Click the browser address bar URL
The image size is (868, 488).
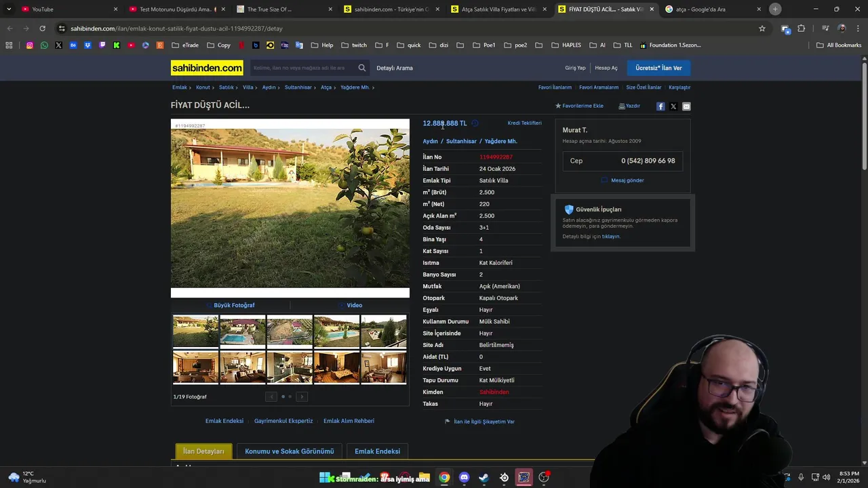pos(176,28)
